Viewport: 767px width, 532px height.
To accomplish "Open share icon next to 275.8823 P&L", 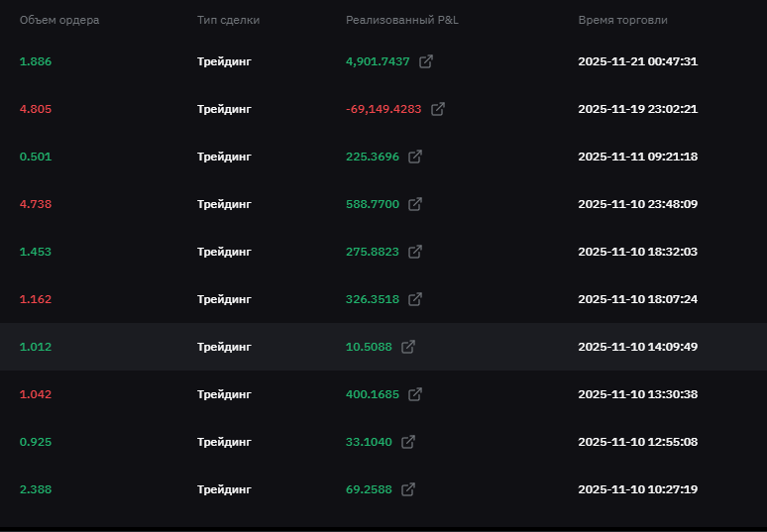I will (415, 252).
